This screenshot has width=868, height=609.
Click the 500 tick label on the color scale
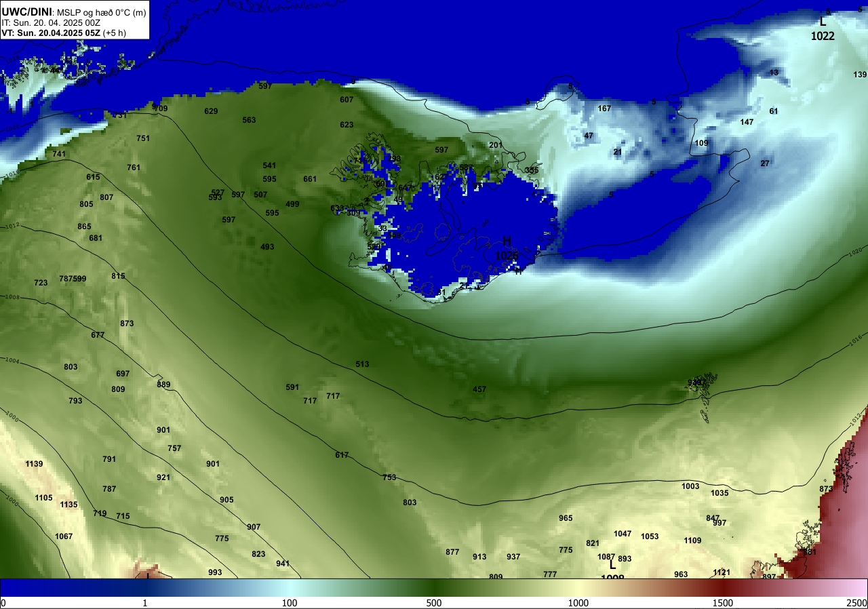434,603
